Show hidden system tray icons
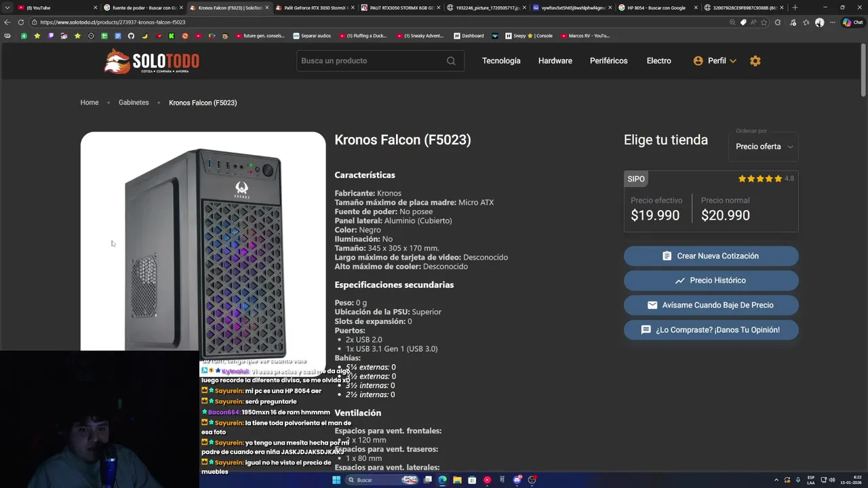 click(x=776, y=480)
